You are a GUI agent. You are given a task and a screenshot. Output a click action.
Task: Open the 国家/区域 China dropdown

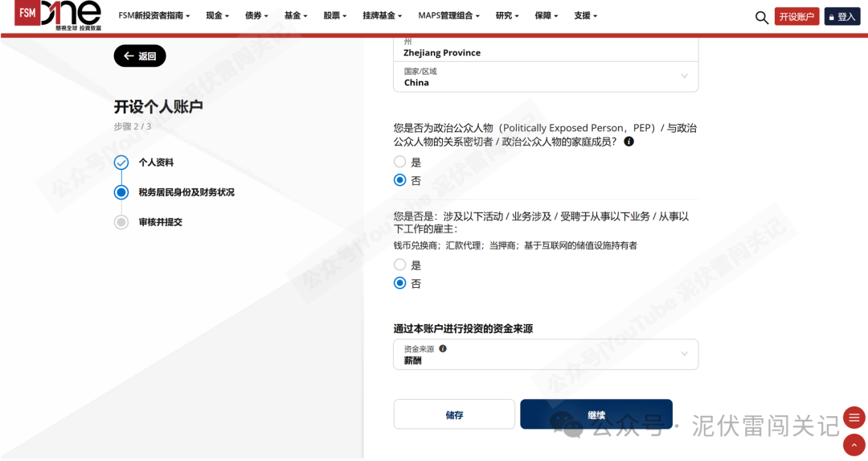(x=546, y=77)
